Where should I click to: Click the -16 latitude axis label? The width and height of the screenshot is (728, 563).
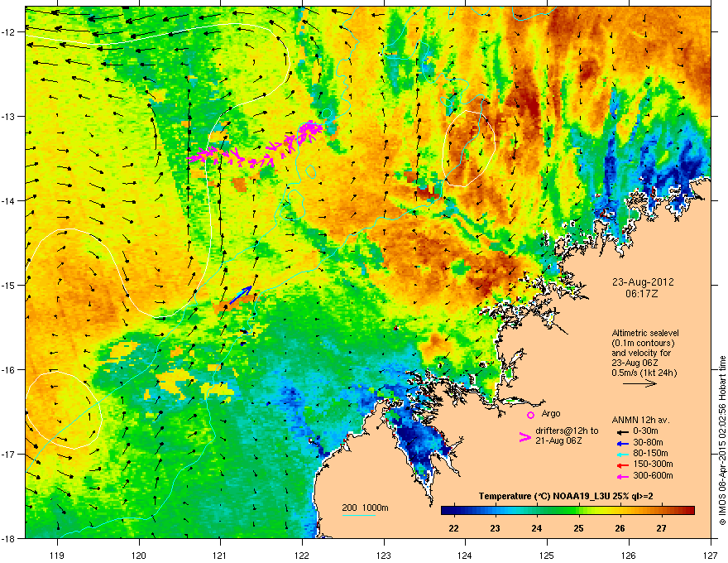(8, 370)
